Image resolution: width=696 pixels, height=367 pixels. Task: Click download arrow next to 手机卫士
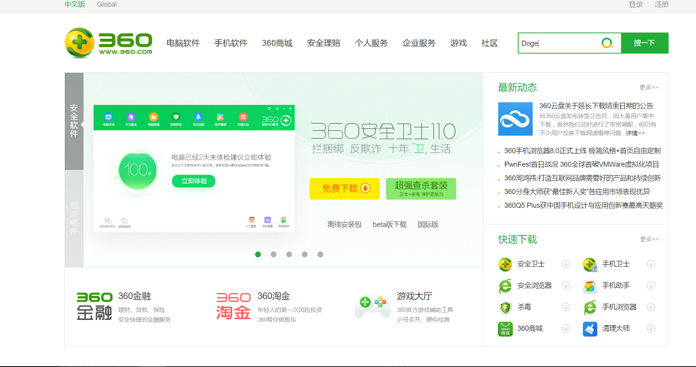click(x=651, y=264)
